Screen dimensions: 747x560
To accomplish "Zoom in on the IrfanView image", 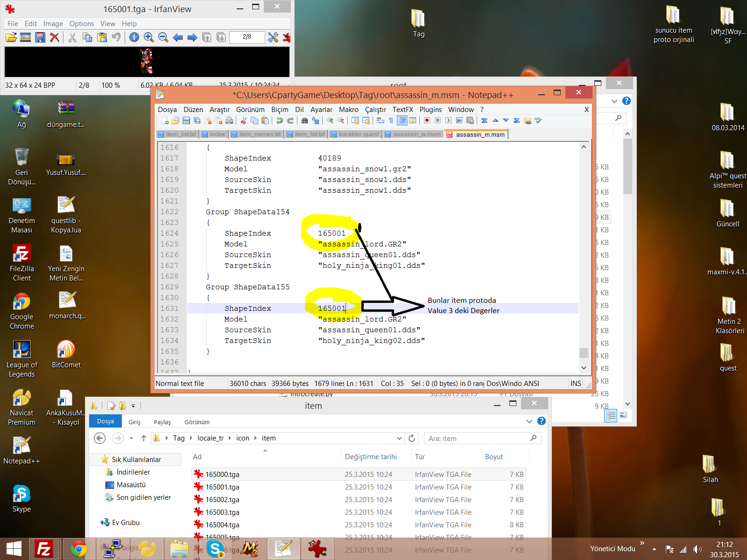I will tap(148, 37).
